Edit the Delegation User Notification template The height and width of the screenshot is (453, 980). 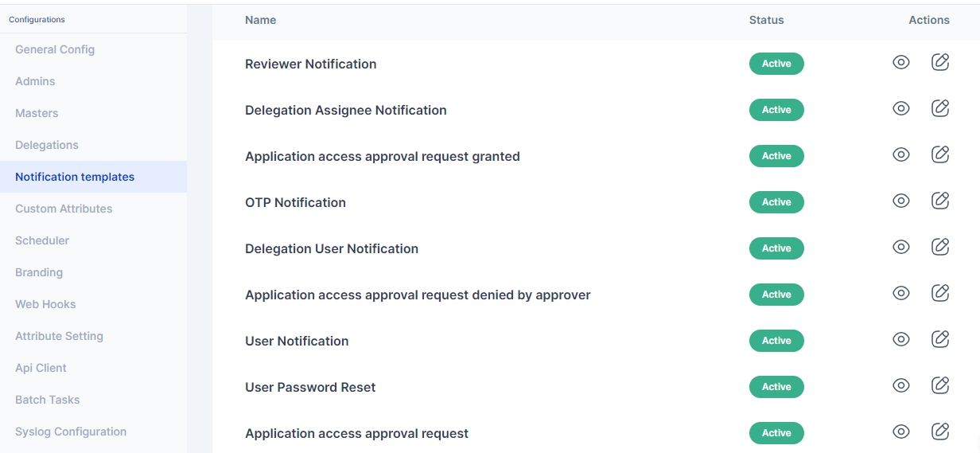(940, 248)
